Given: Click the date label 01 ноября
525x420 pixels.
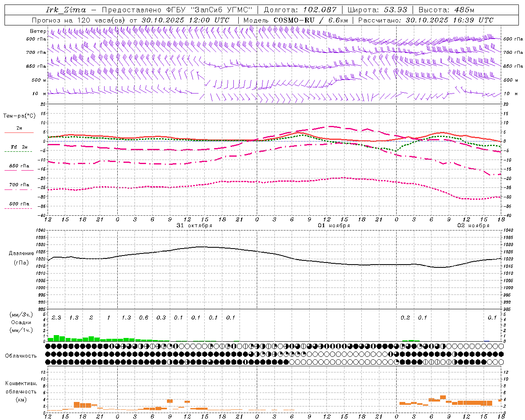Looking at the screenshot, I should click(x=334, y=226).
